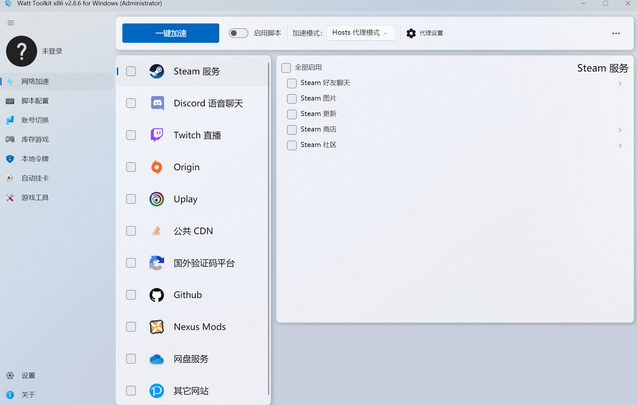Check the 公共 CDN checkbox
The height and width of the screenshot is (405, 637).
coord(131,231)
